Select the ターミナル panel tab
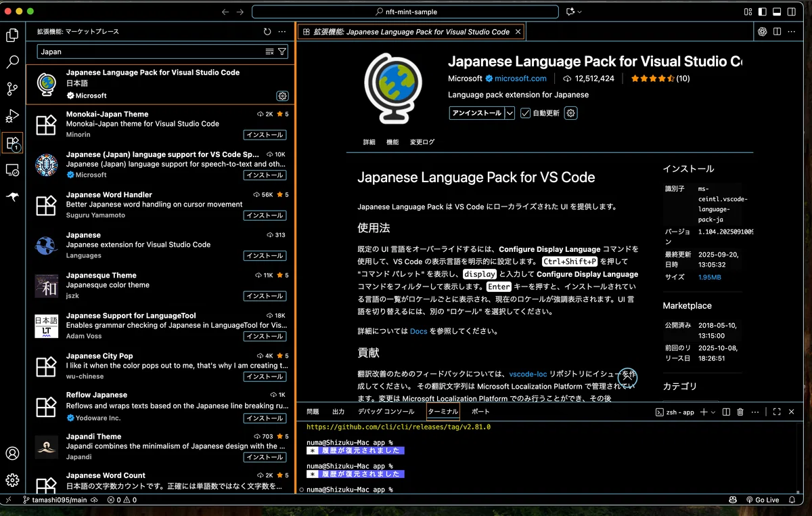This screenshot has width=812, height=516. (x=443, y=412)
